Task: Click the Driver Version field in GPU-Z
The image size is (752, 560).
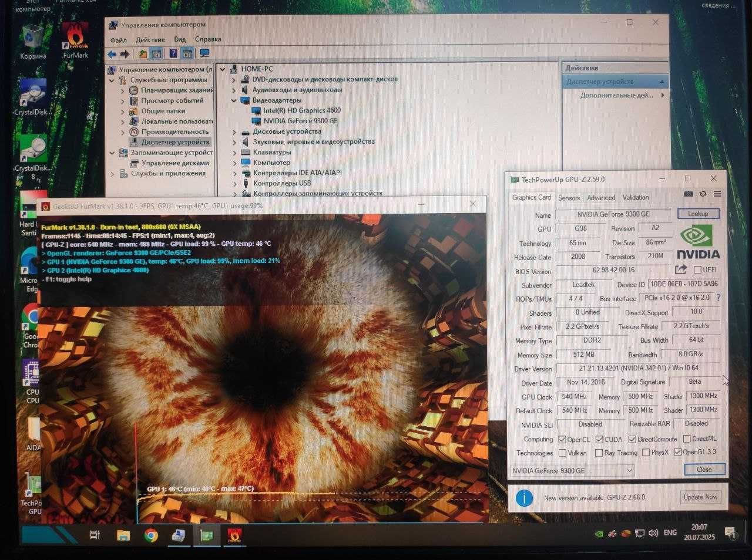Action: (x=639, y=368)
